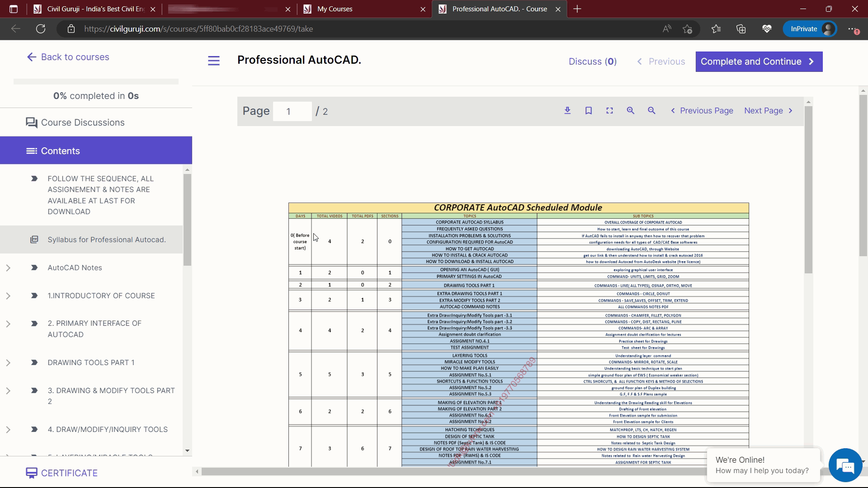Click AutoCAD Notes section title
The width and height of the screenshot is (868, 488).
click(75, 268)
